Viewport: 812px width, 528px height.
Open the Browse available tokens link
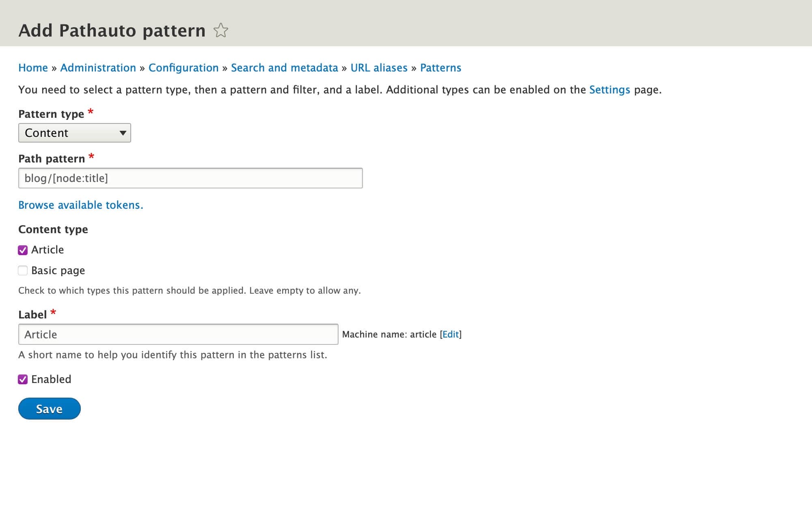(x=81, y=205)
